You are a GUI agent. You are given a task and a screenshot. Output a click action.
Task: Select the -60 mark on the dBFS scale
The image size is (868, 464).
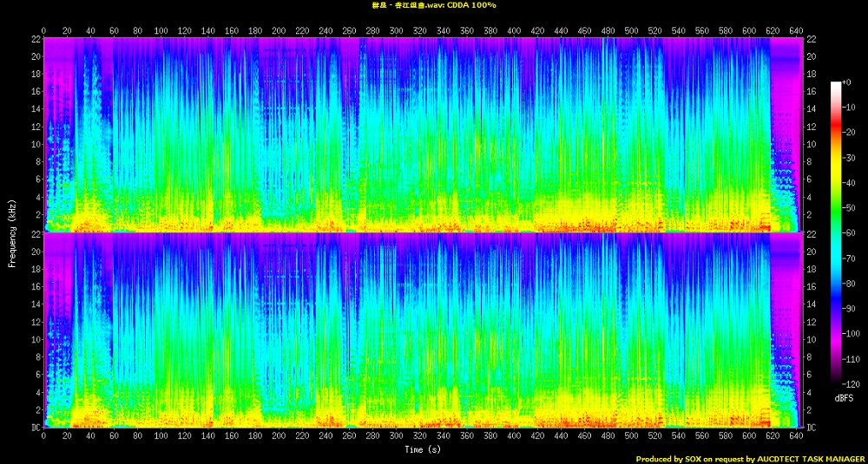(852, 233)
